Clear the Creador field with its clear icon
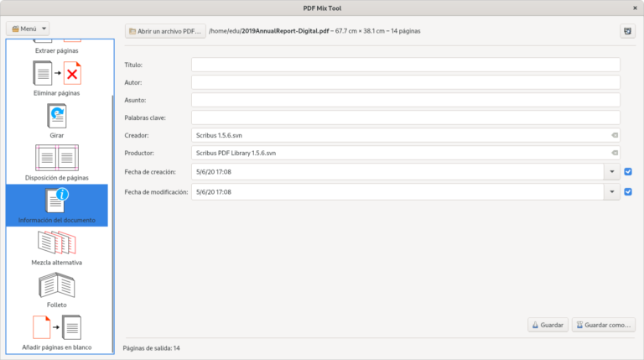644x360 pixels. [x=615, y=135]
